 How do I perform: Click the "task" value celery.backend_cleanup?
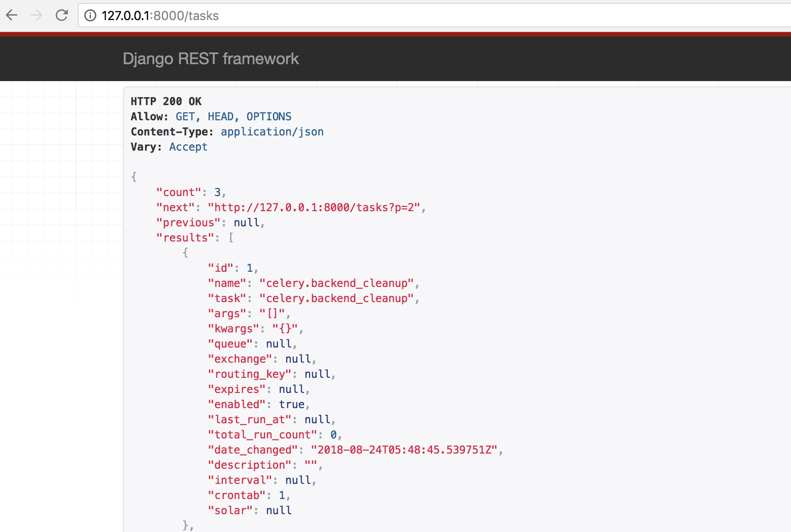coord(337,299)
